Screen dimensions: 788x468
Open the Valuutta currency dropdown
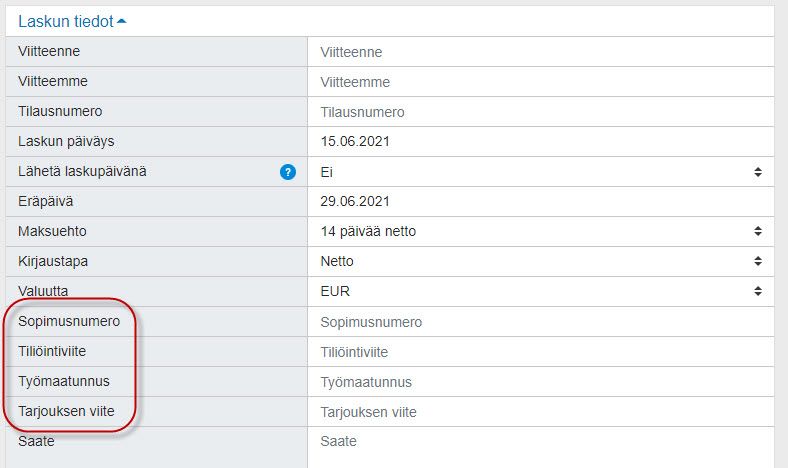pos(540,292)
